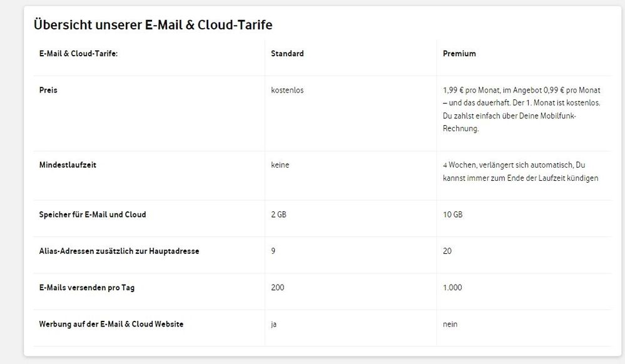Select the Mindestlaufzeit row label
The width and height of the screenshot is (625, 364).
click(x=67, y=165)
